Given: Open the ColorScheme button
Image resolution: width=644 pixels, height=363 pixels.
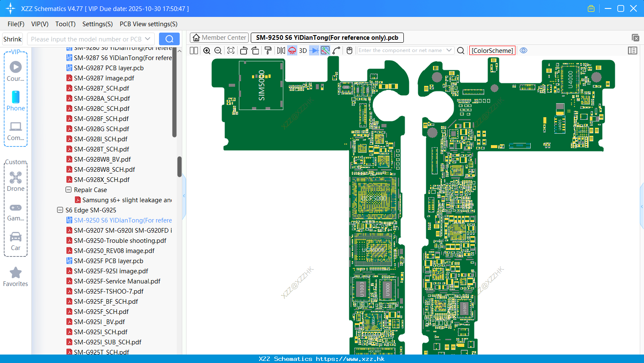Looking at the screenshot, I should click(492, 50).
